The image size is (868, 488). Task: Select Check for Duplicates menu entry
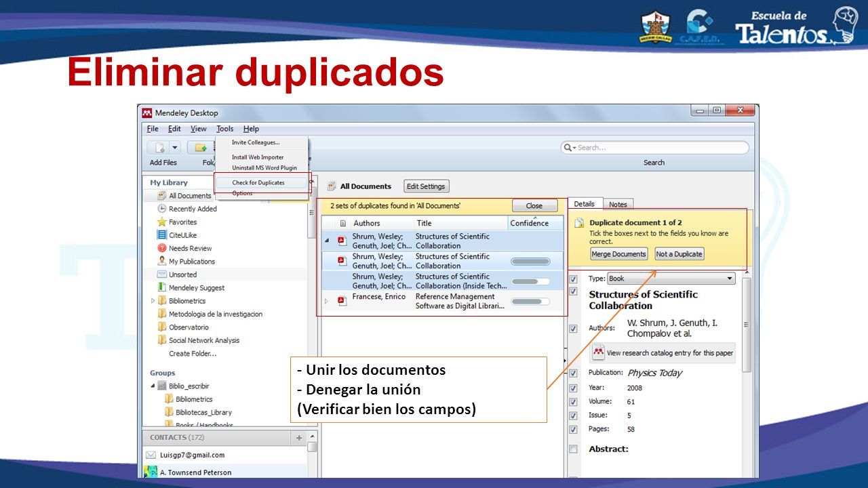(x=258, y=182)
